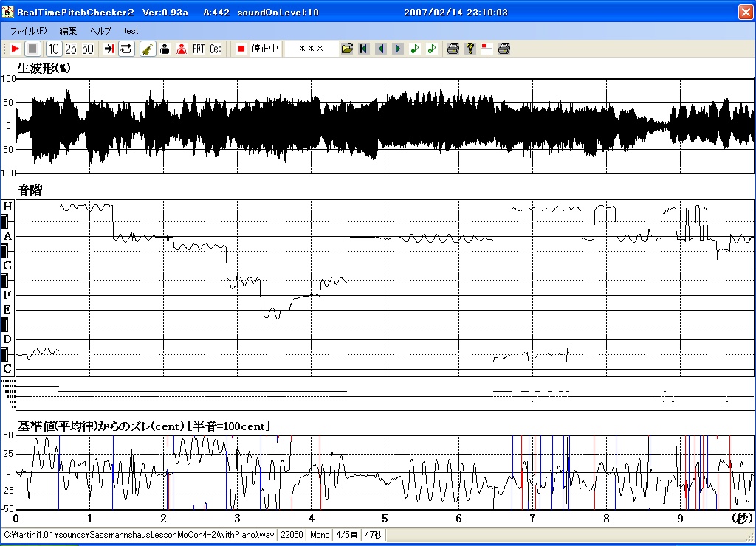Screen dimensions: 756x546
Task: Click the 停止中 status label
Action: click(x=265, y=49)
